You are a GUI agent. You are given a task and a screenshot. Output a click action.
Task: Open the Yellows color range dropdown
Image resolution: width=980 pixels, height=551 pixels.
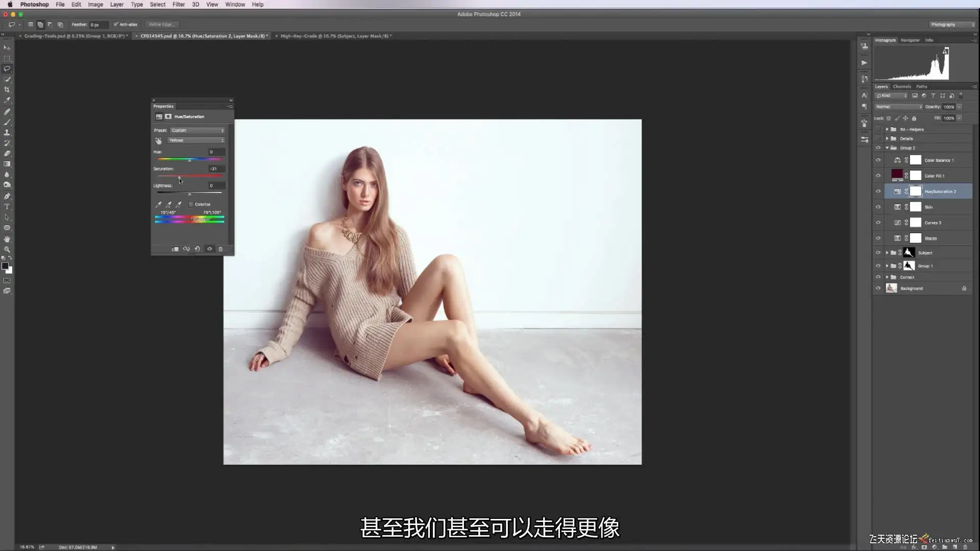coord(197,140)
